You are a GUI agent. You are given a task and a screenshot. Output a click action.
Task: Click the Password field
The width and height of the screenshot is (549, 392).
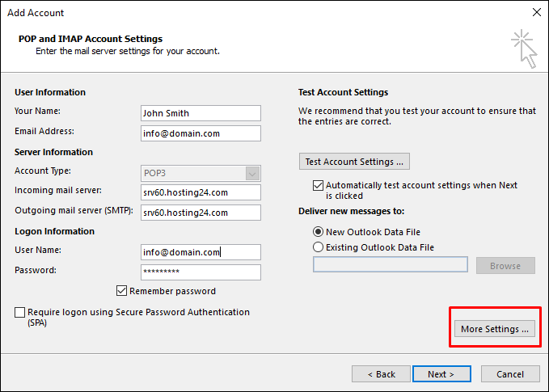click(x=200, y=272)
